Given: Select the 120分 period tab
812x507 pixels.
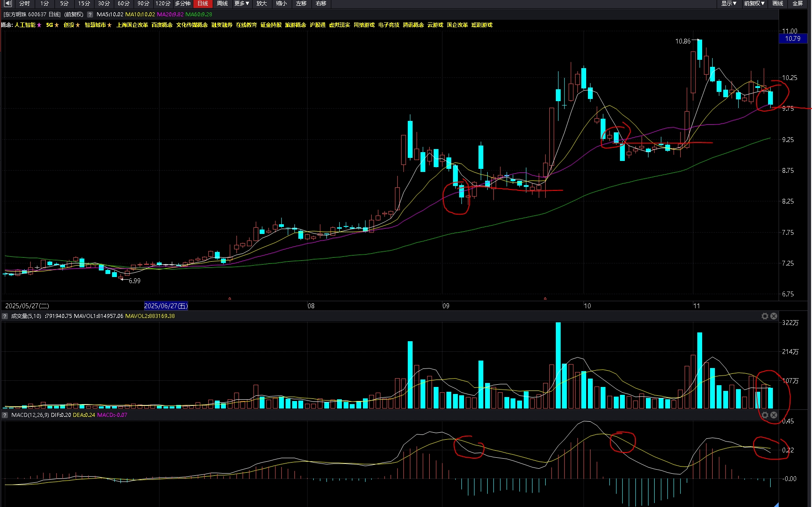Looking at the screenshot, I should pos(163,4).
